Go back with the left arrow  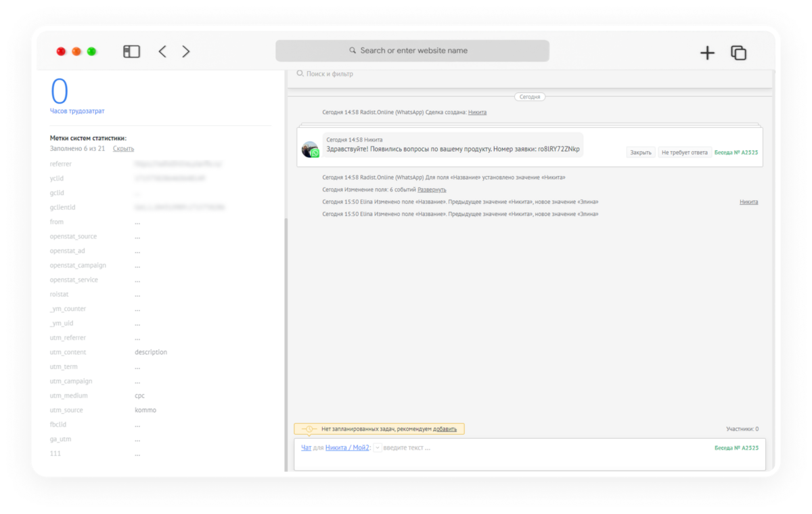(162, 51)
